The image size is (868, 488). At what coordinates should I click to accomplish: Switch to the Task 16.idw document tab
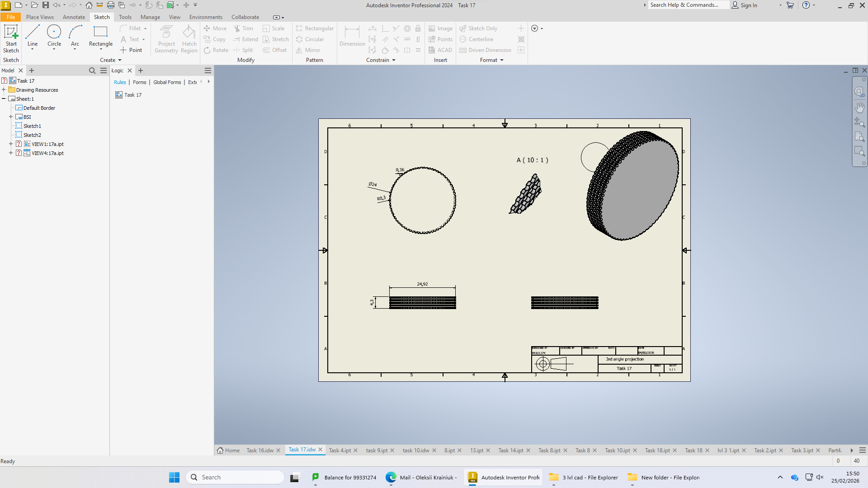260,450
